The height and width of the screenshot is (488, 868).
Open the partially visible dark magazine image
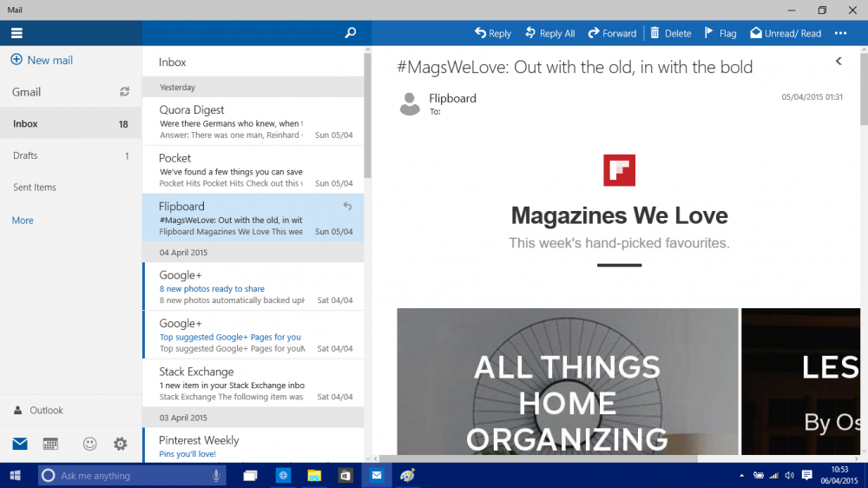click(x=800, y=382)
